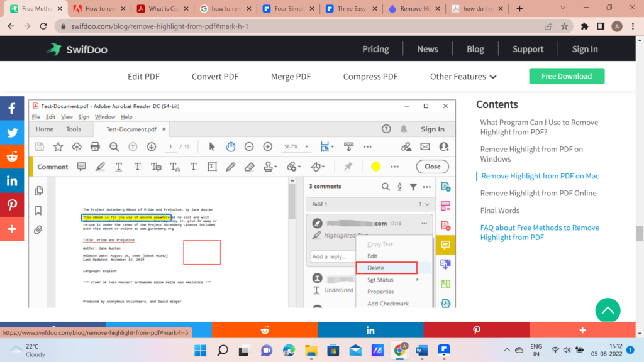Expand the Other Features dropdown
Viewport: 644px width, 362px height.
tap(463, 76)
